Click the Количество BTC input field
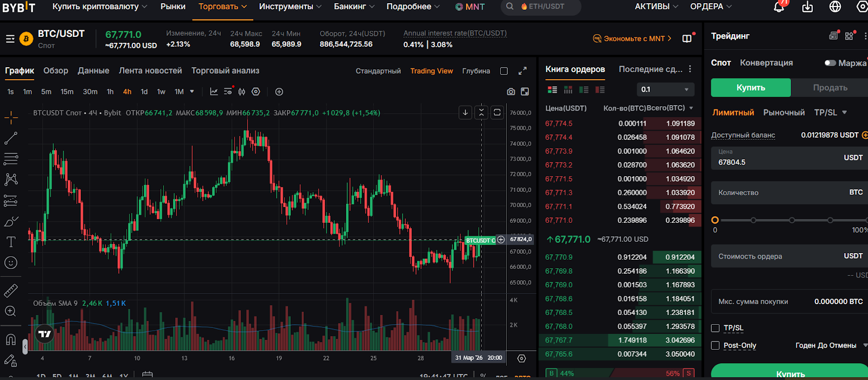This screenshot has width=868, height=380. coord(789,192)
